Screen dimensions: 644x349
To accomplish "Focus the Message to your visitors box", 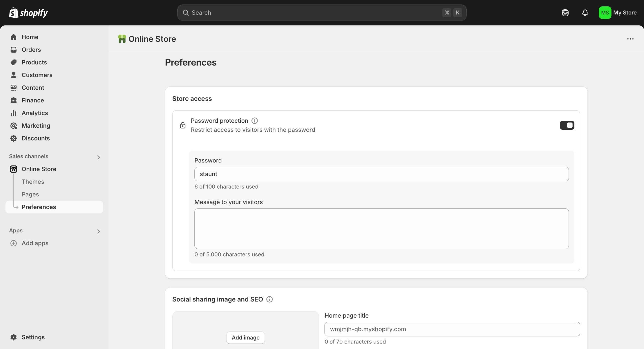I will point(381,229).
